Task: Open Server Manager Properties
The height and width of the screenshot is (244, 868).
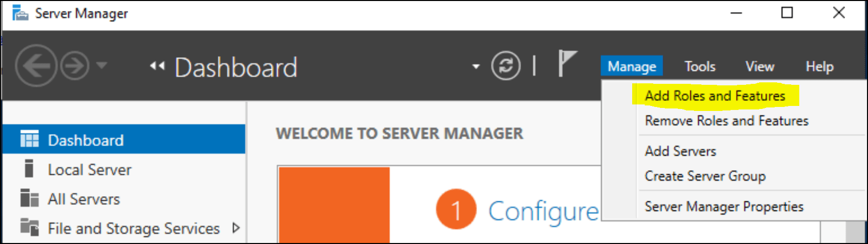Action: [x=724, y=206]
